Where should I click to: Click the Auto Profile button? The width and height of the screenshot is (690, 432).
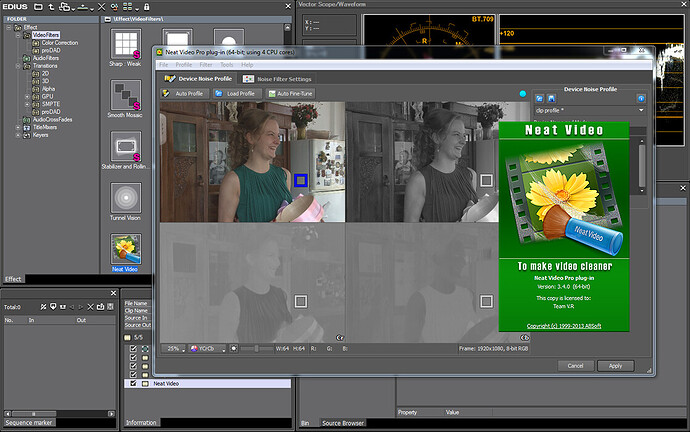[183, 94]
